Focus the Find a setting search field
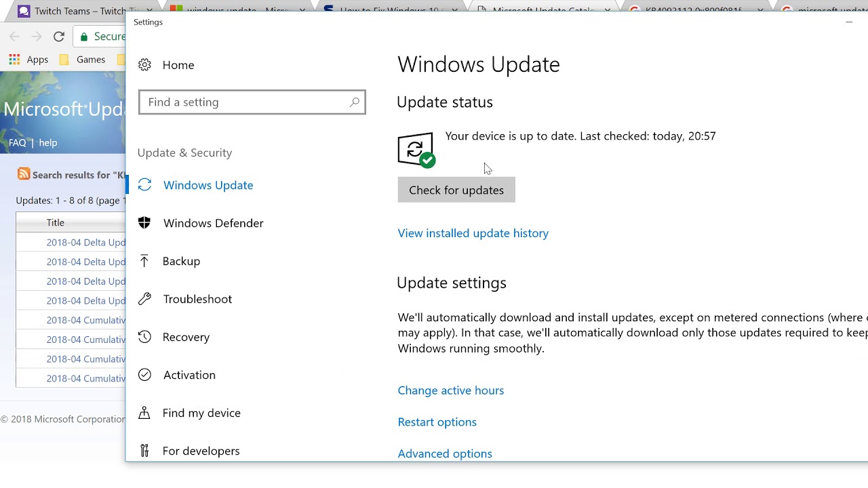The image size is (868, 488). click(252, 102)
